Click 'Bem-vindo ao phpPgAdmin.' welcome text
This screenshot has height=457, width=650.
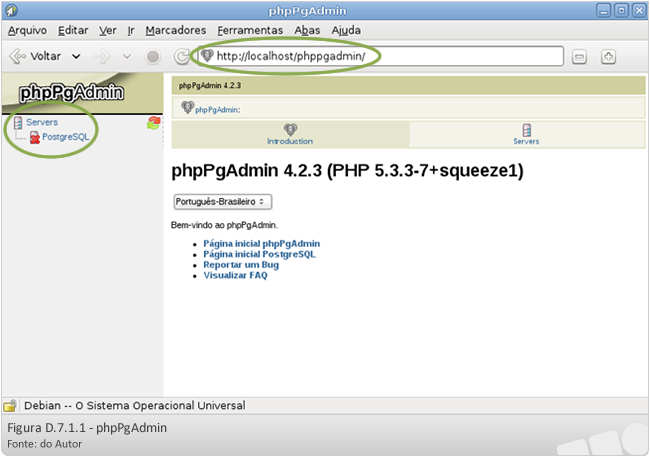pyautogui.click(x=224, y=225)
